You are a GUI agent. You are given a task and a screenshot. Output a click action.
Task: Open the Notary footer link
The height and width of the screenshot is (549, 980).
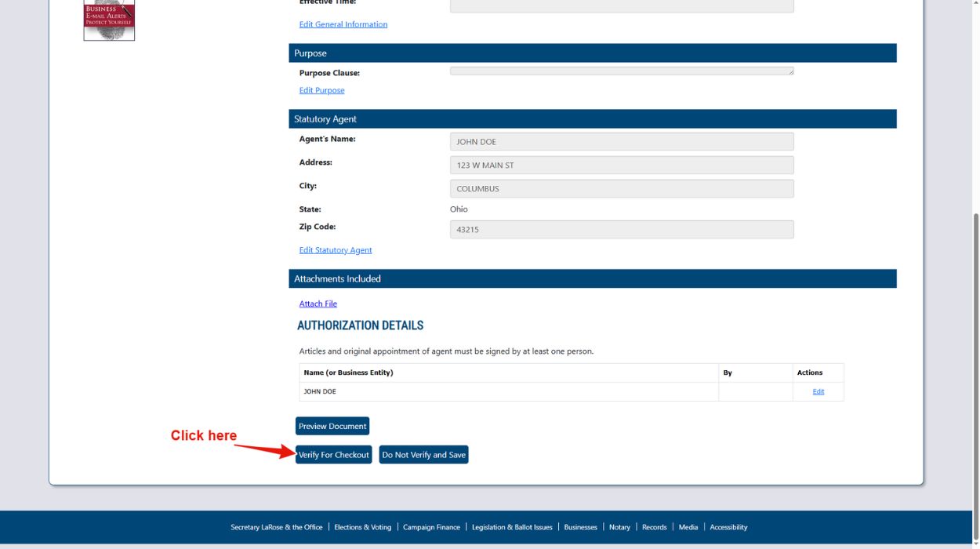pyautogui.click(x=619, y=527)
